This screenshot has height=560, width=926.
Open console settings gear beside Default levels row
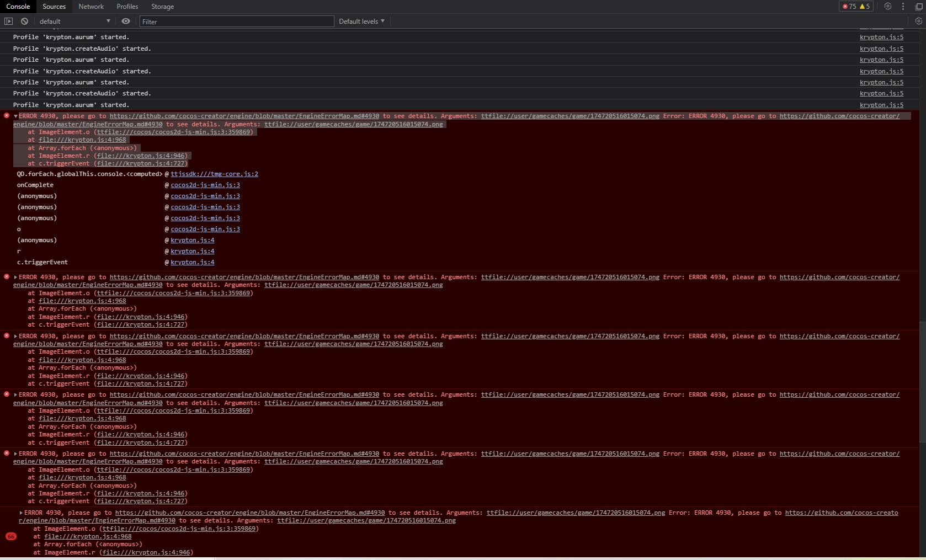click(918, 21)
